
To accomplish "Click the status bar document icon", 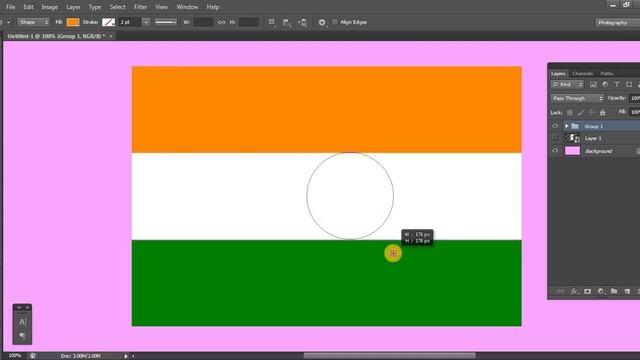I will (33, 356).
